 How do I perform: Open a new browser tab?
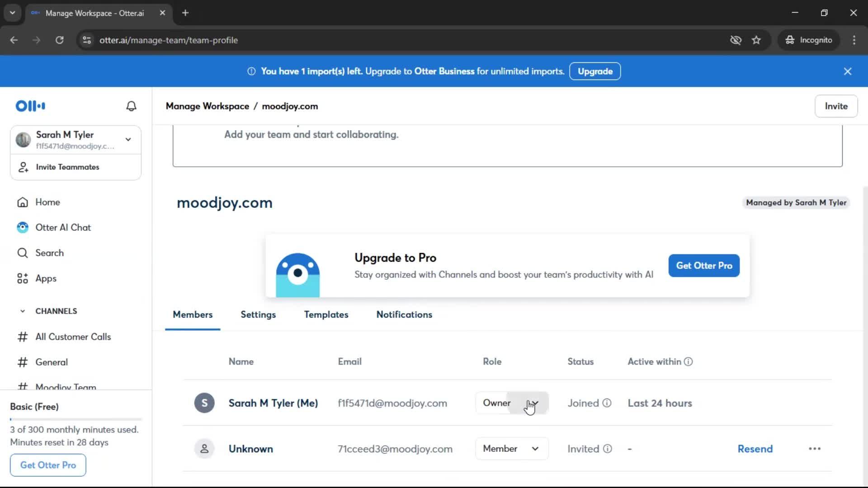[x=185, y=13]
